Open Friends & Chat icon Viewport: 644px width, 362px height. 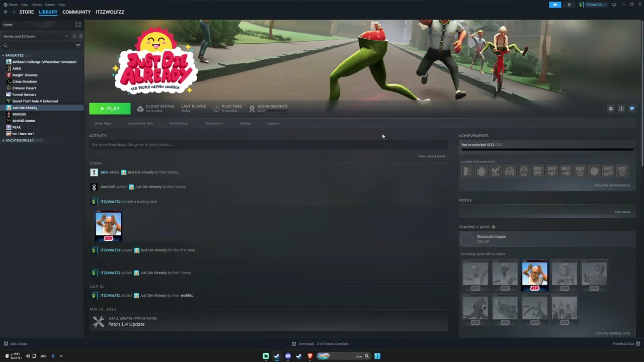(637, 344)
